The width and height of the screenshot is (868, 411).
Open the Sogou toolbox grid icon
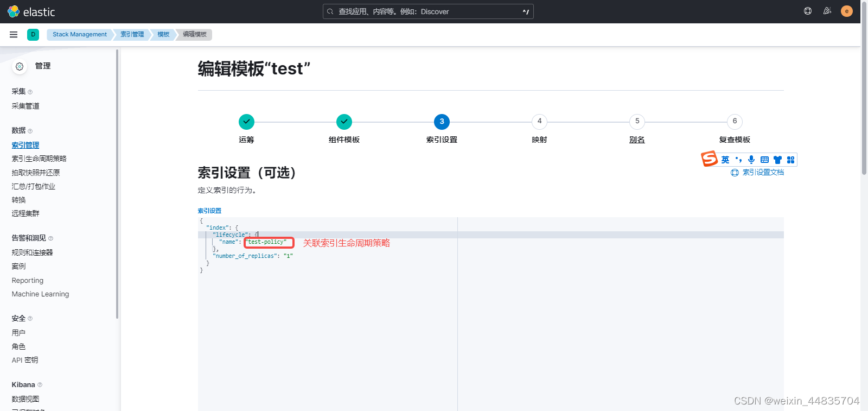pyautogui.click(x=790, y=160)
